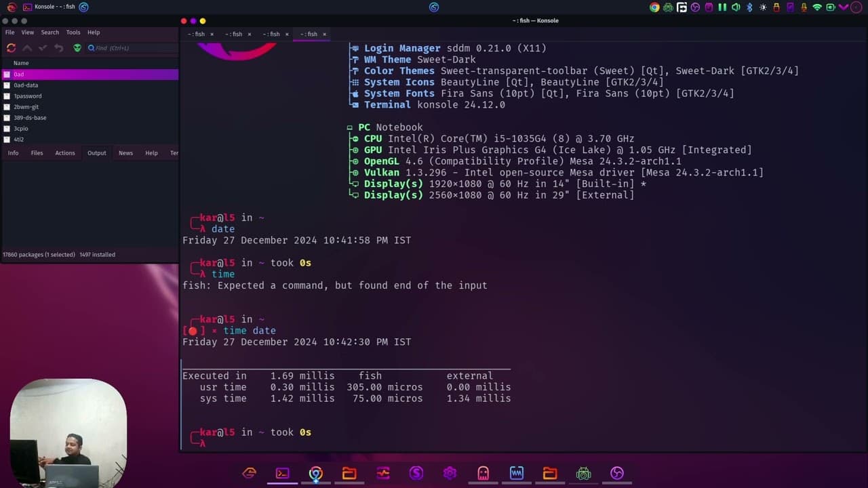Click the '1497 installed' status text
Viewport: 868px width, 488px height.
98,255
